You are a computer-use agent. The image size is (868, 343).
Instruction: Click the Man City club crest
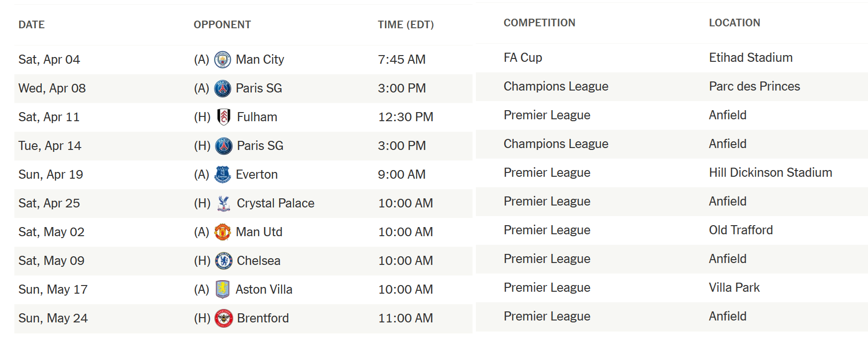223,60
